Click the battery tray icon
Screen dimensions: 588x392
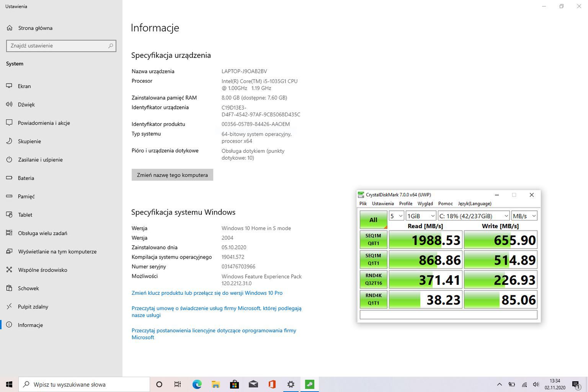click(x=512, y=384)
